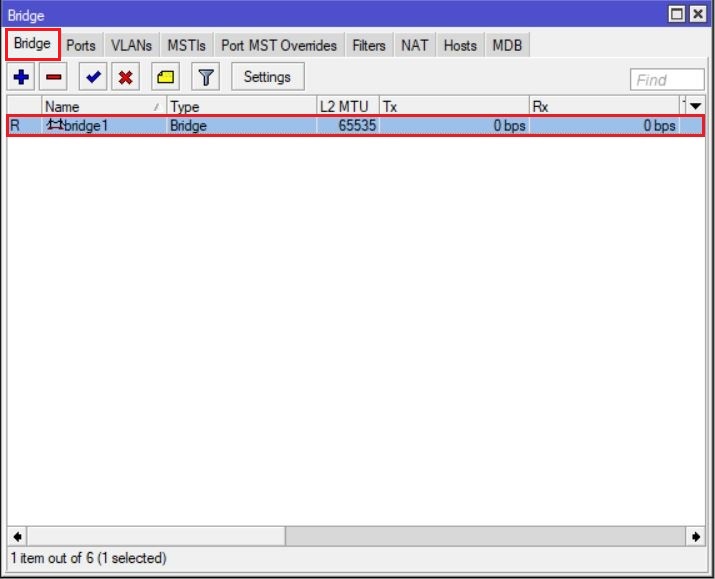Enable the bridge using blue checkmark

click(93, 77)
